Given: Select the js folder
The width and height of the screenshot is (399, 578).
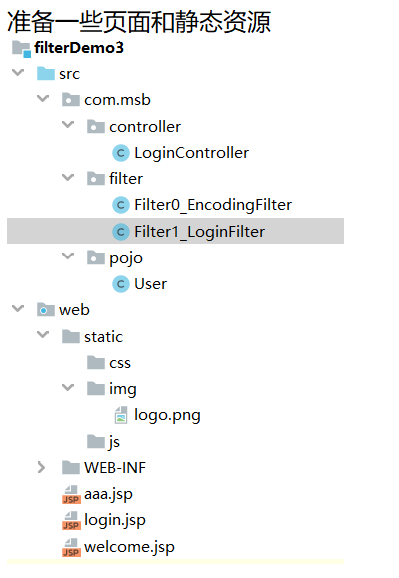Looking at the screenshot, I should pos(114,442).
